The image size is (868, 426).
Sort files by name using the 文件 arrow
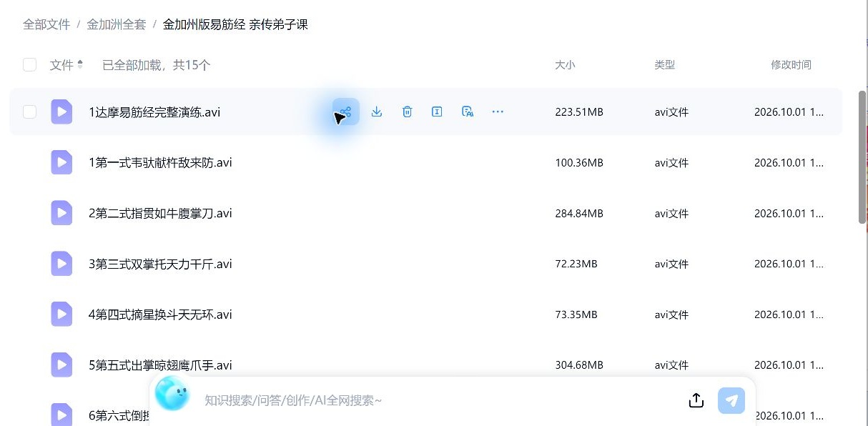click(x=80, y=65)
